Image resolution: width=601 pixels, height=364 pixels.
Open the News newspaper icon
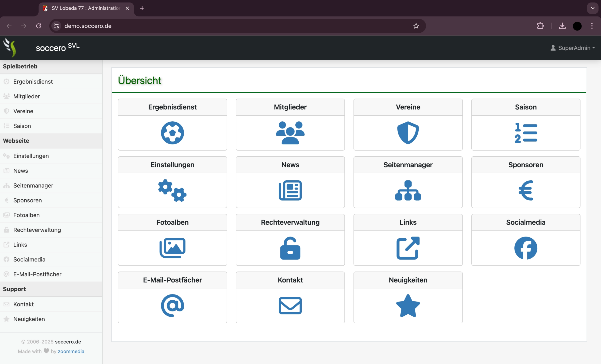click(290, 190)
